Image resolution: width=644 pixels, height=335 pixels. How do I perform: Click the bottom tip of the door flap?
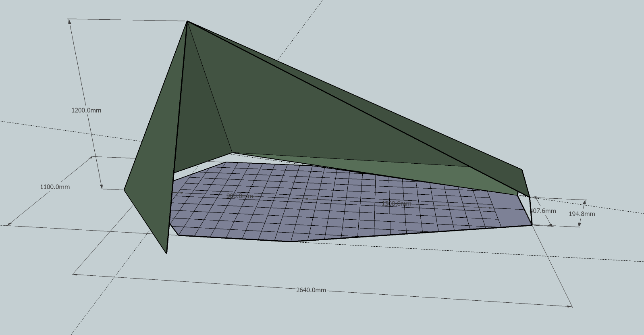coord(166,253)
